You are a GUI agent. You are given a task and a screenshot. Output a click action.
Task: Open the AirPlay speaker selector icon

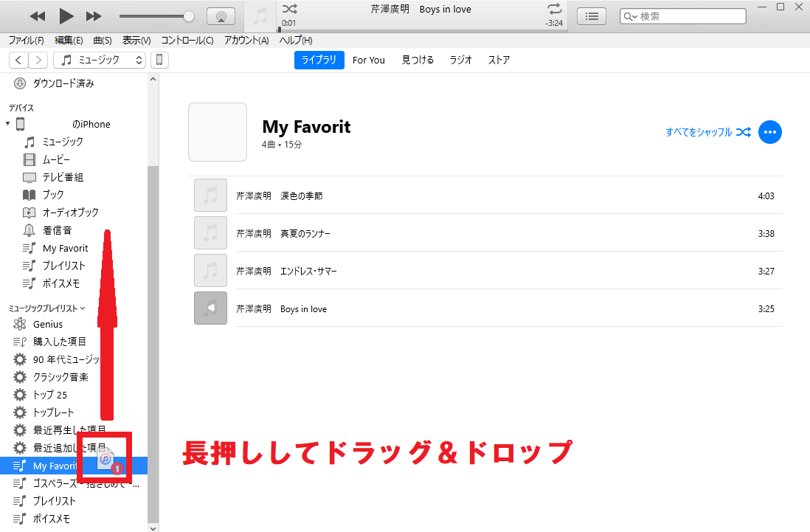point(221,15)
